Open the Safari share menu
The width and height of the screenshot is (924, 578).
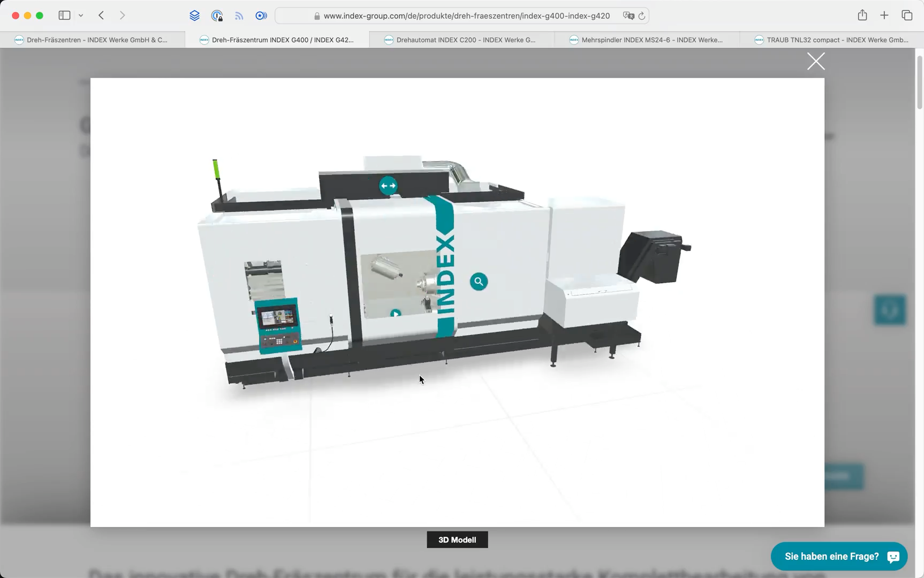click(x=862, y=15)
